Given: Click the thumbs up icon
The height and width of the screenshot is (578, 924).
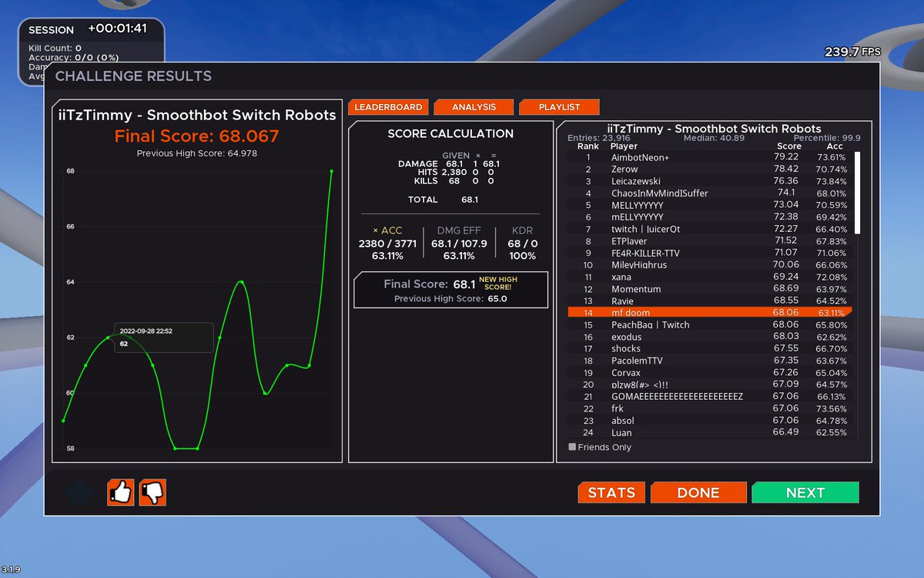Looking at the screenshot, I should pos(121,492).
